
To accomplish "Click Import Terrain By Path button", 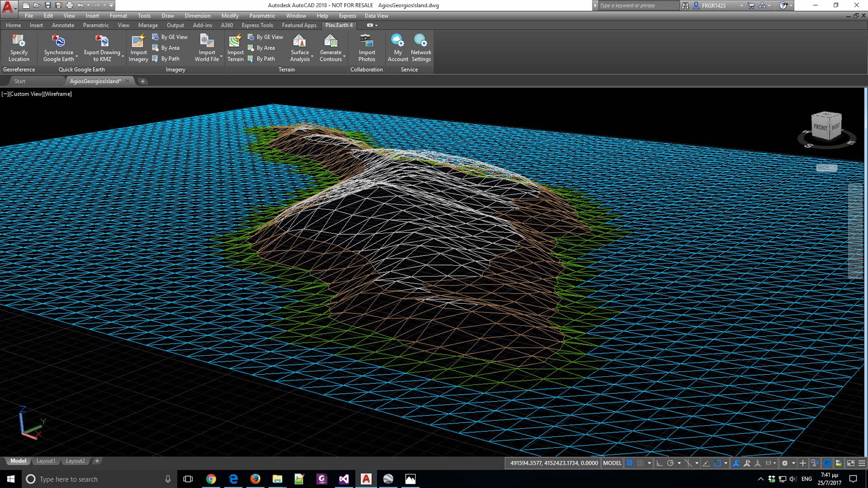I will (265, 59).
